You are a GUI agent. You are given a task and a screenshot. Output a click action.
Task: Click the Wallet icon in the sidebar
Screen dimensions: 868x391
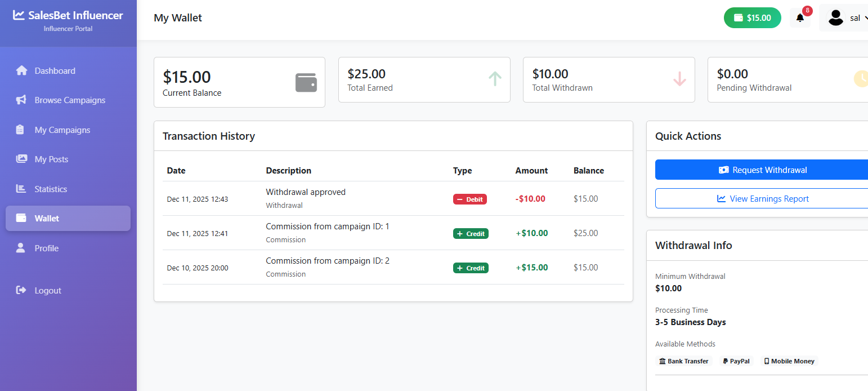coord(20,218)
